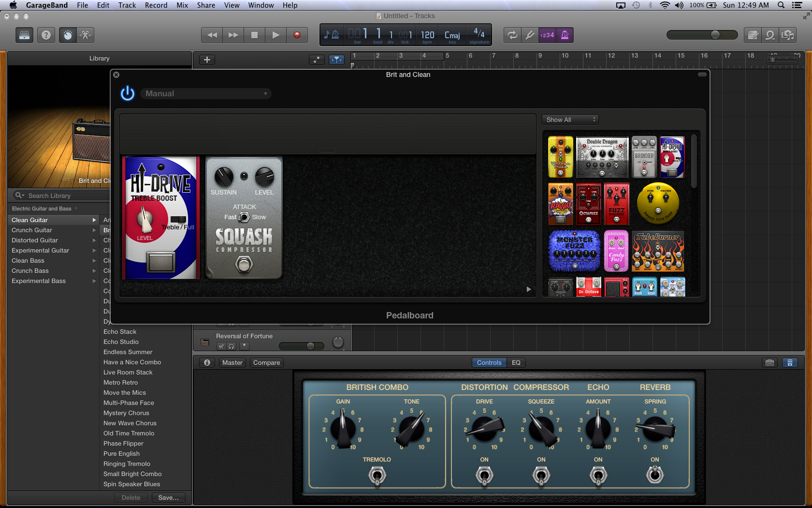Select the pink Candy Fuzz pedal

(616, 251)
